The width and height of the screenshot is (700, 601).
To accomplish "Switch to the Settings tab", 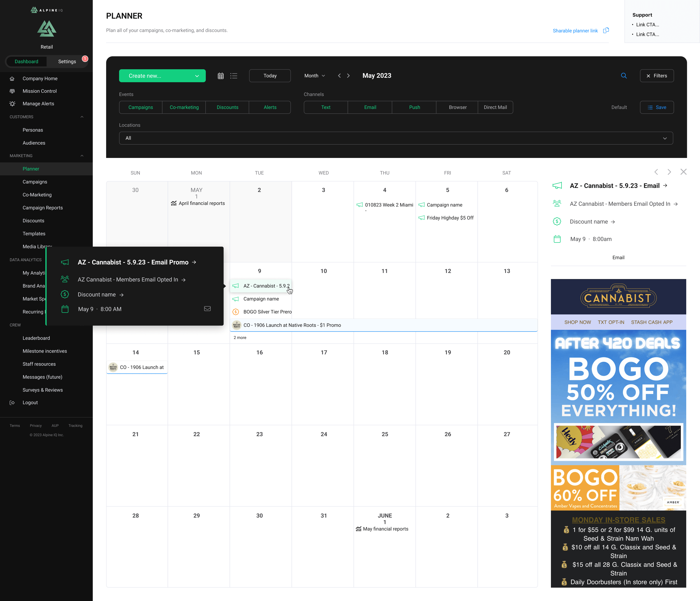I will pos(67,62).
